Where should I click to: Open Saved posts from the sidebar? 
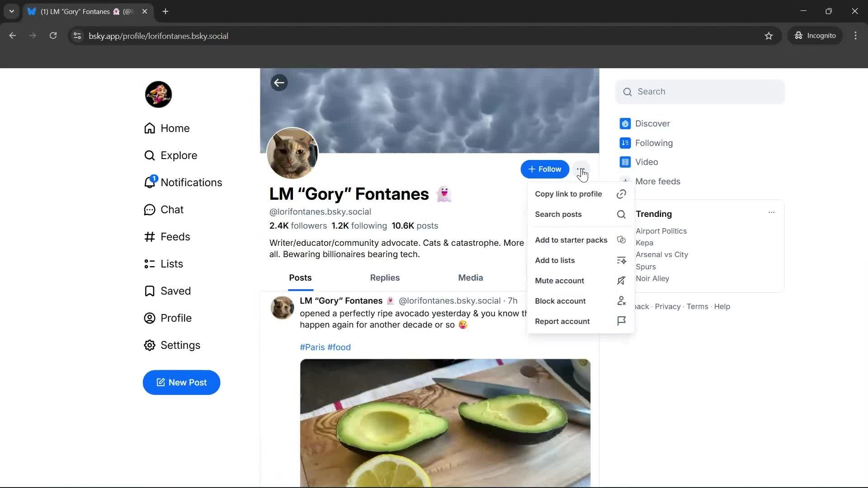point(176,291)
